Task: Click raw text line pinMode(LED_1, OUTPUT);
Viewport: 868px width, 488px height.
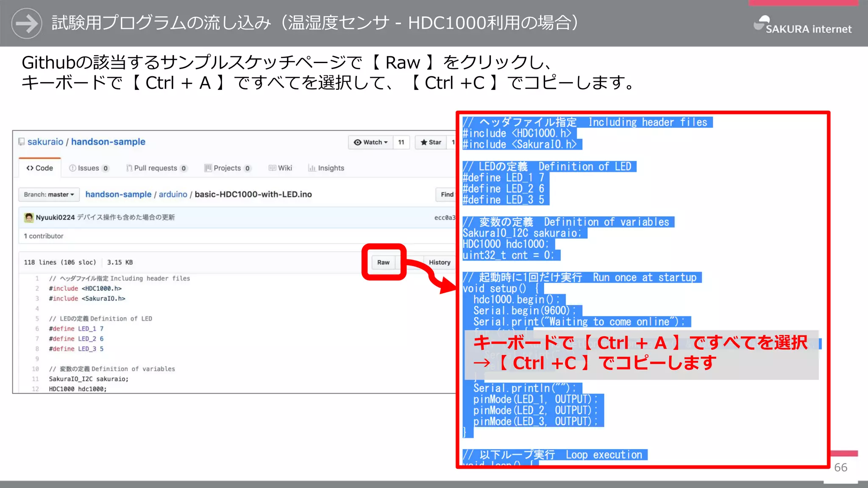Action: (x=536, y=399)
